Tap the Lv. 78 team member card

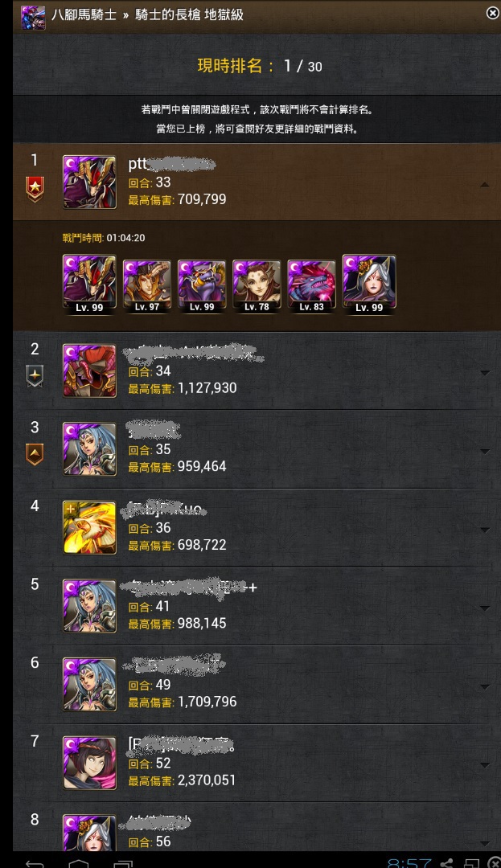pos(257,285)
